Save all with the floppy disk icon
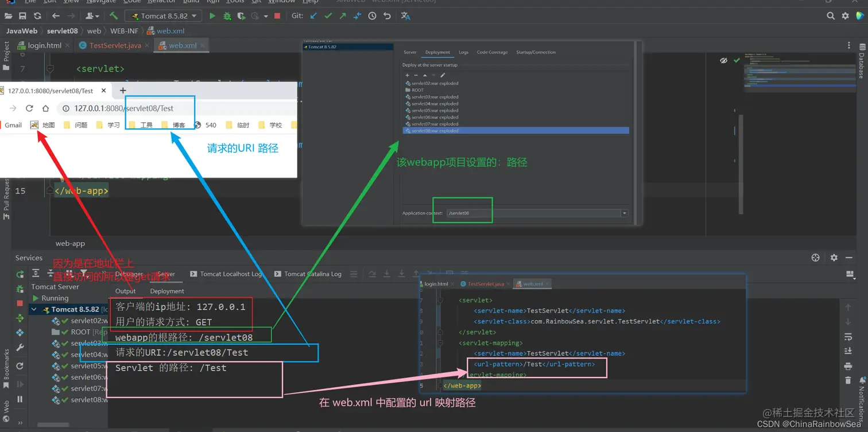Image resolution: width=868 pixels, height=432 pixels. (22, 16)
